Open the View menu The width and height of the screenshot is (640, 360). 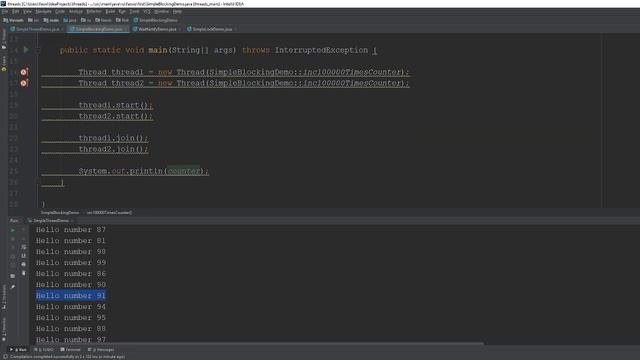[27, 11]
